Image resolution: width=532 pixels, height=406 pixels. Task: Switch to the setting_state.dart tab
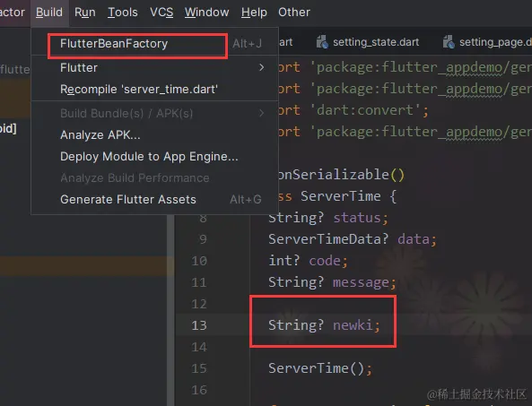tap(368, 42)
